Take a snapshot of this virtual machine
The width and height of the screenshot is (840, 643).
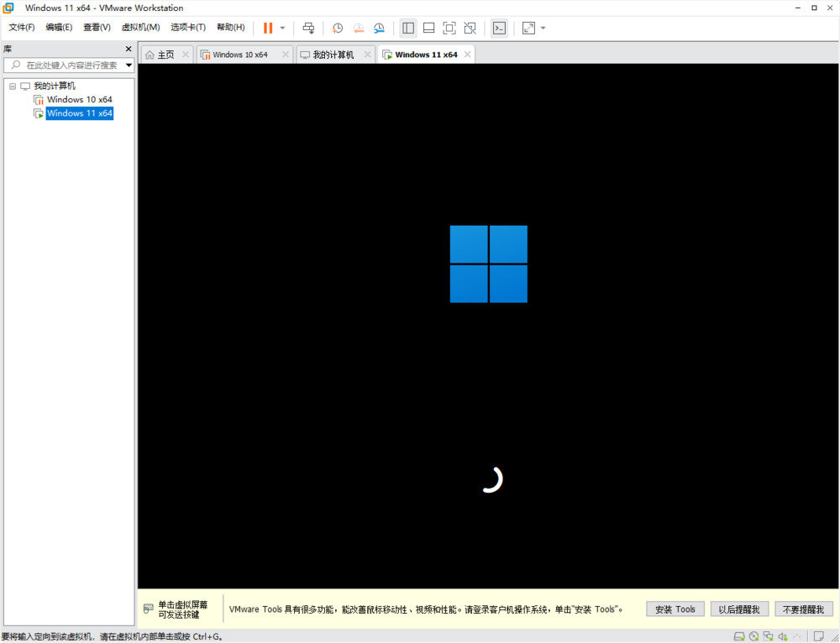click(337, 28)
